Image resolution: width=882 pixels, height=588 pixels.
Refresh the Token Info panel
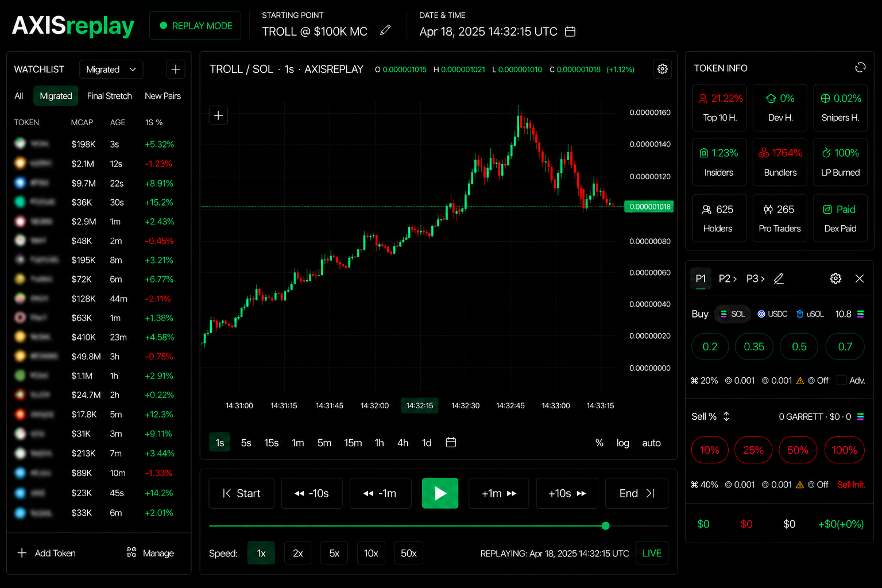[860, 68]
